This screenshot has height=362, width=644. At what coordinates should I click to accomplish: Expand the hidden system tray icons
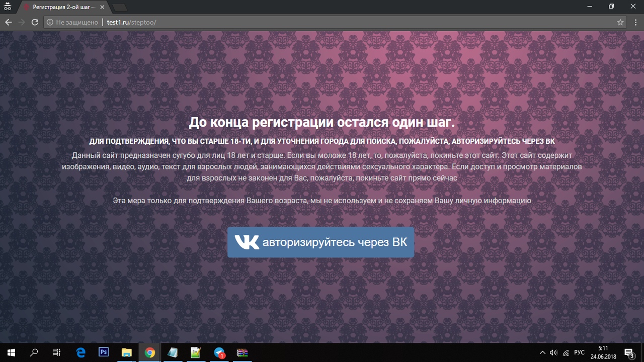point(542,352)
